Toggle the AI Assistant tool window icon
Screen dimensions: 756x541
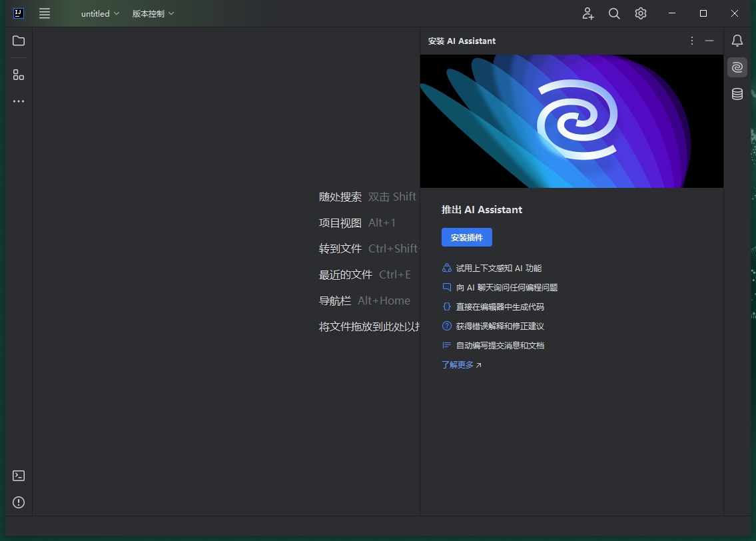737,67
